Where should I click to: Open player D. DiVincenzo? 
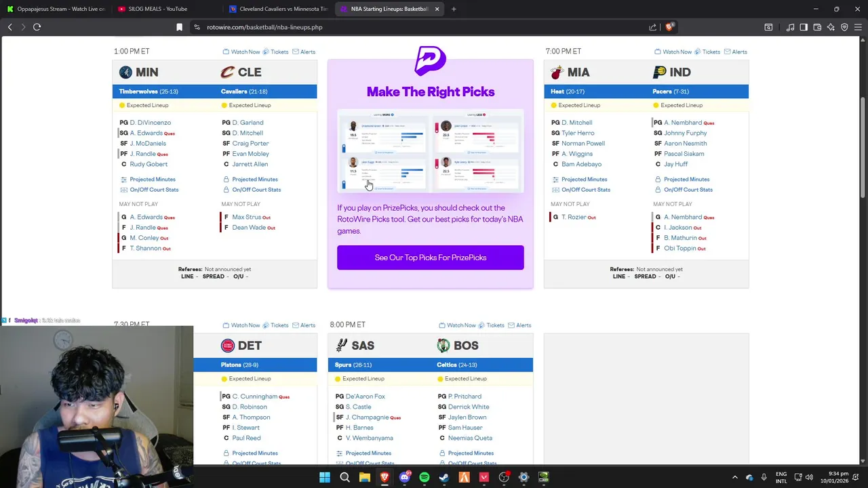coord(151,123)
